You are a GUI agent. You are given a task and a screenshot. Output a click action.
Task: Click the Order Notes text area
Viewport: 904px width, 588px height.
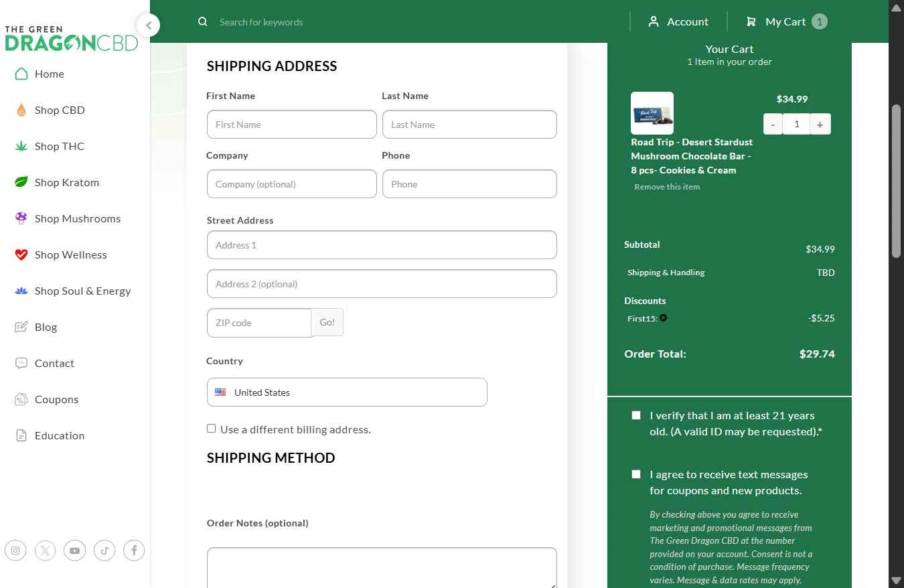(x=382, y=568)
